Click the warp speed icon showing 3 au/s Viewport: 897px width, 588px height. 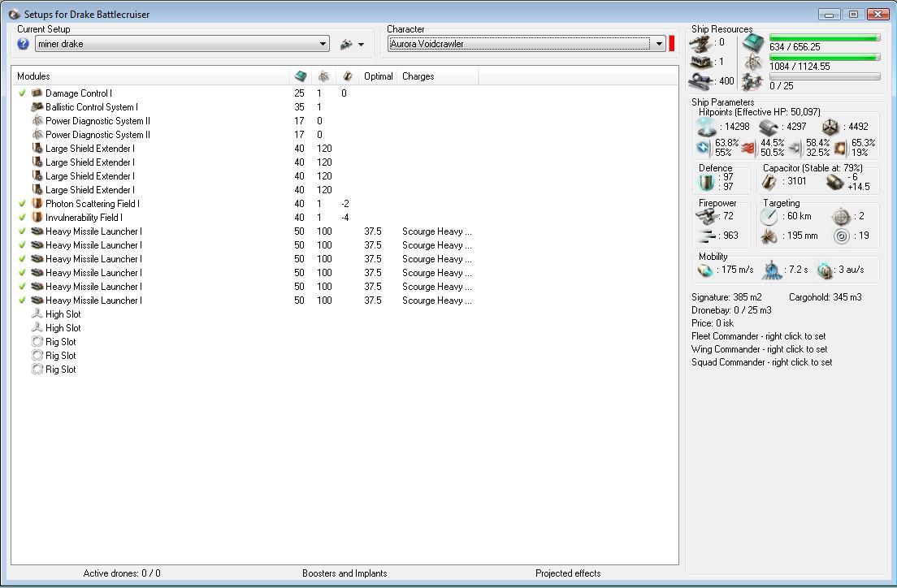click(825, 270)
